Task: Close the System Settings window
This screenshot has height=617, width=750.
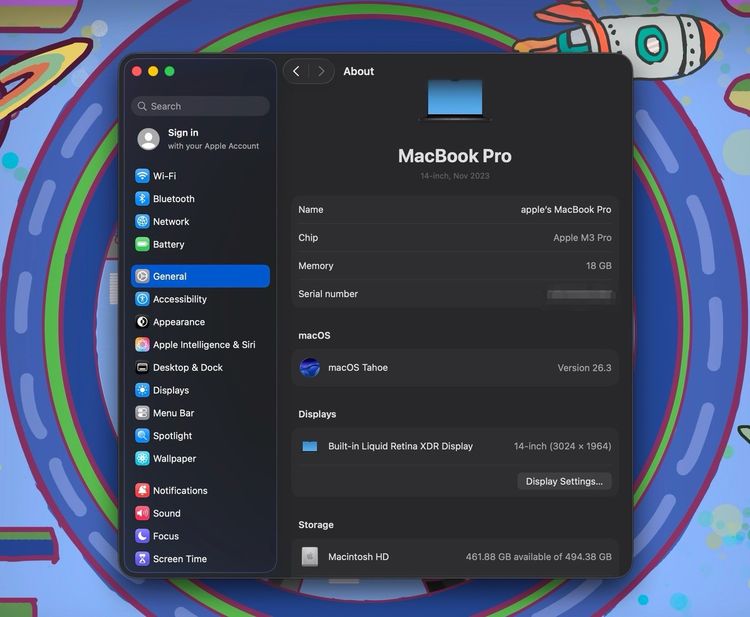Action: coord(137,71)
